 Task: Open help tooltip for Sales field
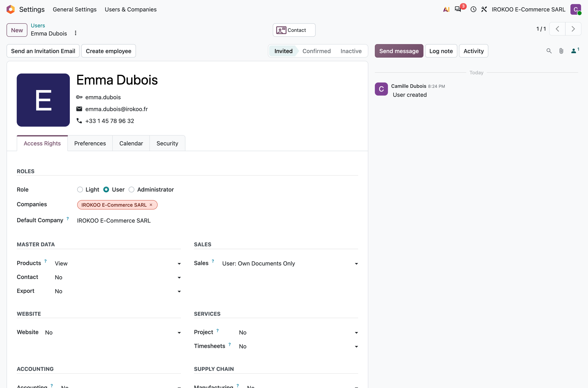tap(213, 262)
